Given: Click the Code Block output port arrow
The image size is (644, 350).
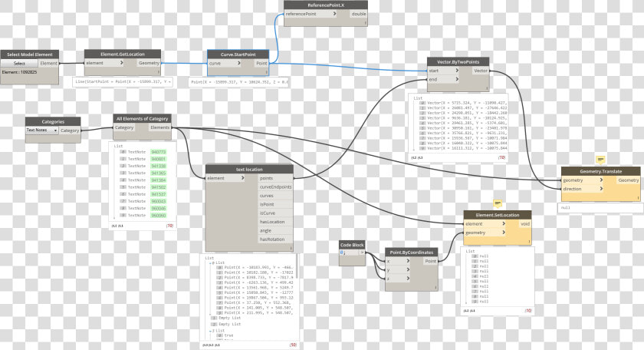Looking at the screenshot, I should coord(362,252).
